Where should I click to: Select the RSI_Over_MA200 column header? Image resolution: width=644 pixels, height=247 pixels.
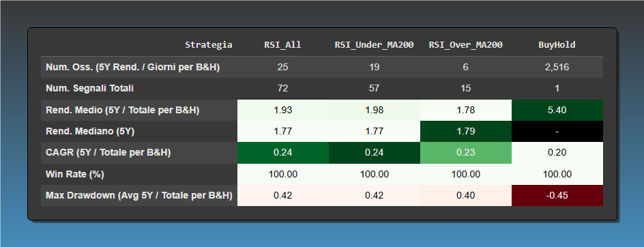466,45
